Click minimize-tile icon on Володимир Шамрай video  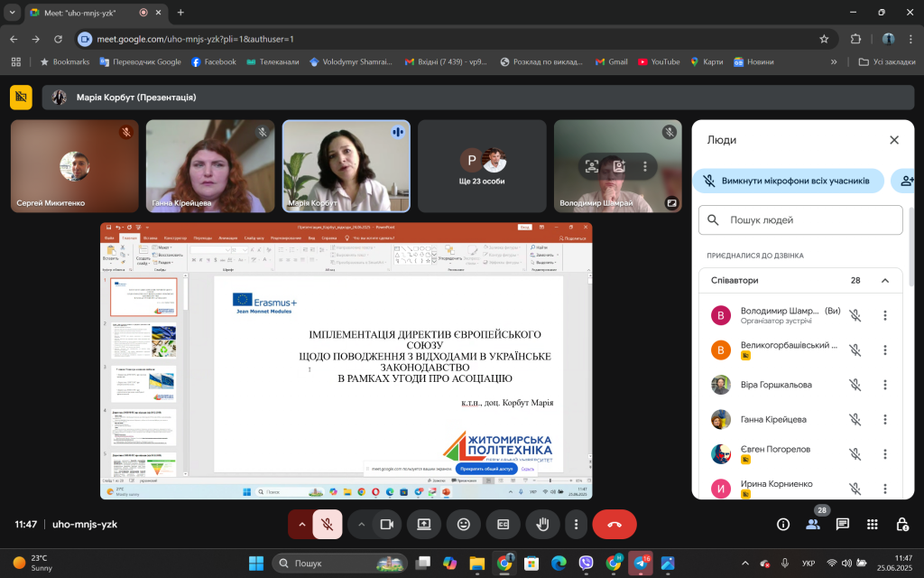pos(671,203)
